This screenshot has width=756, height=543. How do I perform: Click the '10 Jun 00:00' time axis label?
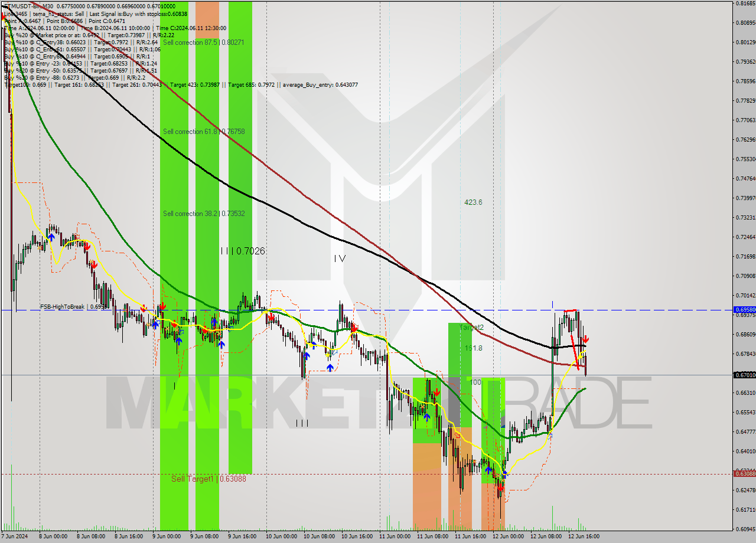pyautogui.click(x=281, y=537)
